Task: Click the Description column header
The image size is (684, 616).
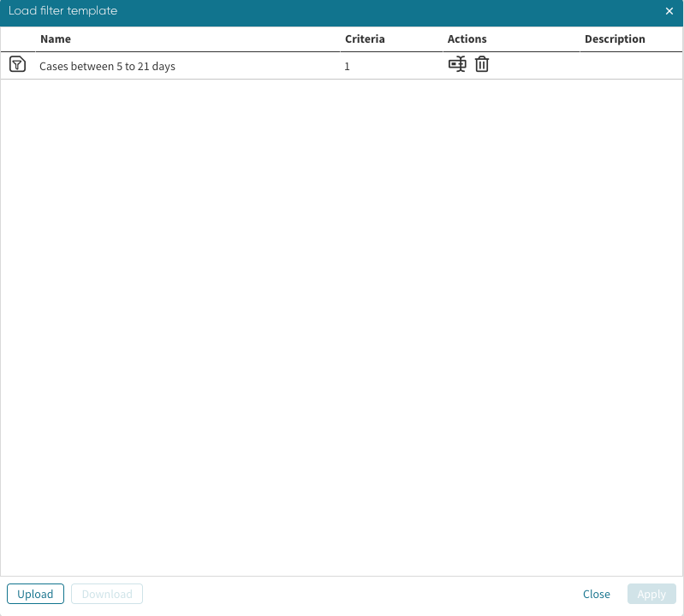Action: pos(615,39)
